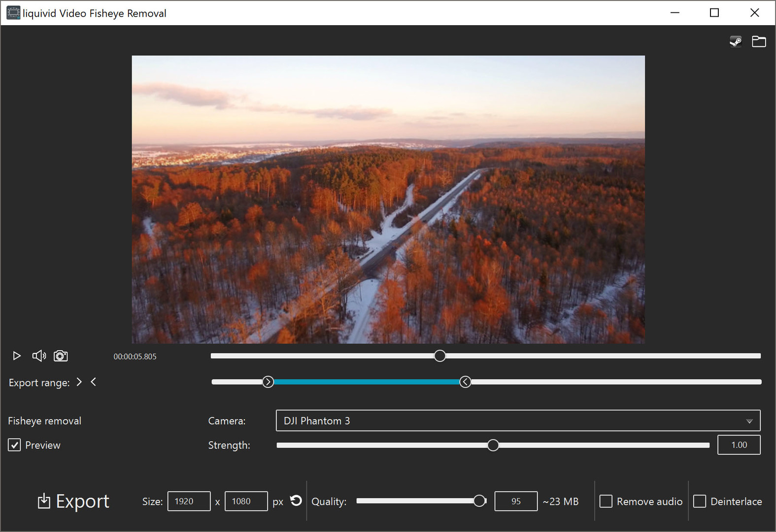776x532 pixels.
Task: Click the Strength slider handle
Action: point(493,445)
